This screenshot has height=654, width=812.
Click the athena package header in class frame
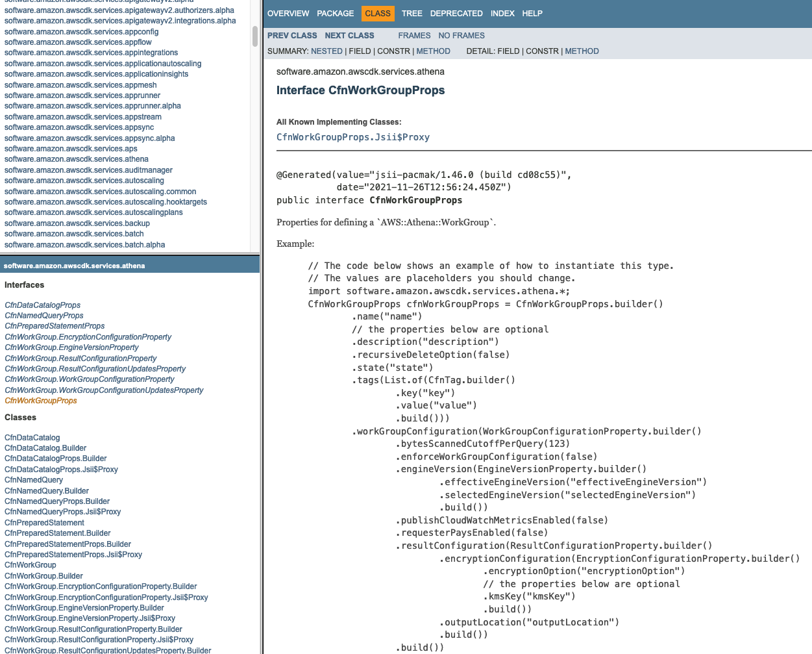pos(74,266)
